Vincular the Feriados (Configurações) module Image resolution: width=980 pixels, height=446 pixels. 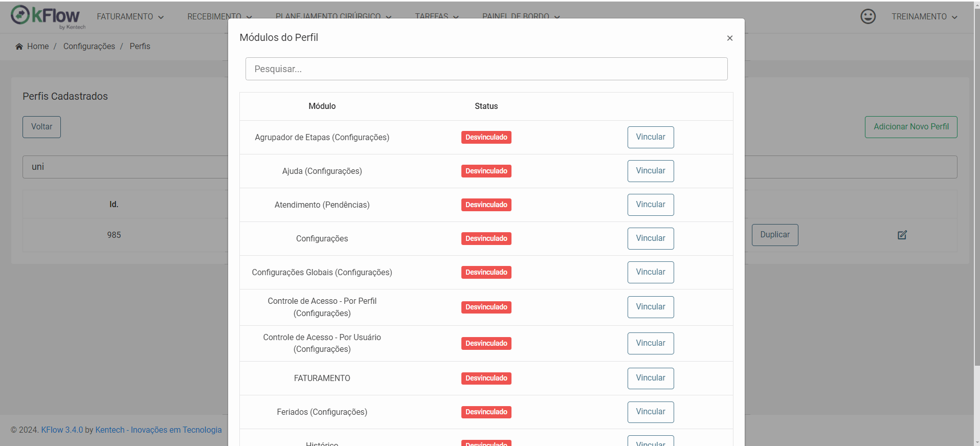[x=651, y=412]
